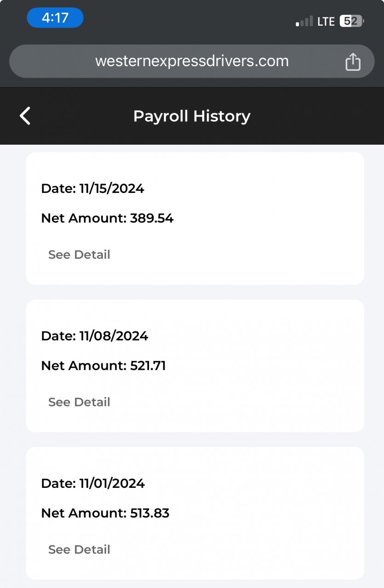Select the Net Amount: 521.71 line
Viewport: 384px width, 588px height.
point(103,366)
